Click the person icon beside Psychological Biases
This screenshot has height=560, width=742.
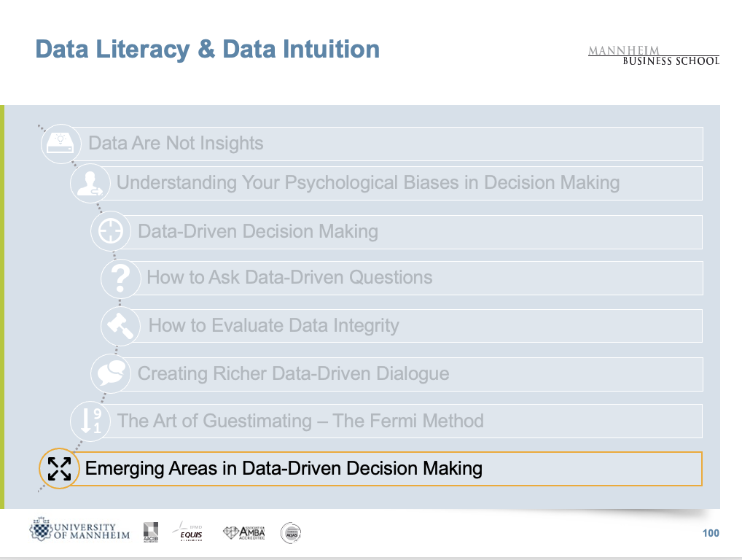(x=90, y=184)
